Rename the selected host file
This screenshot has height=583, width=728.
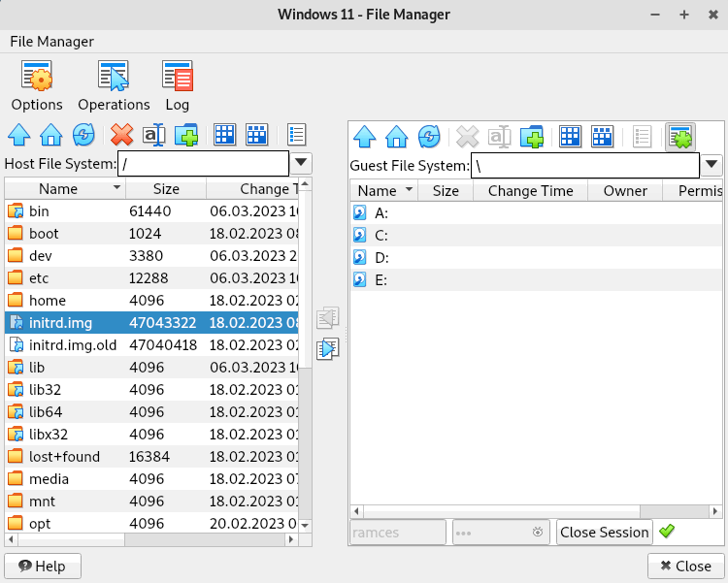(153, 135)
